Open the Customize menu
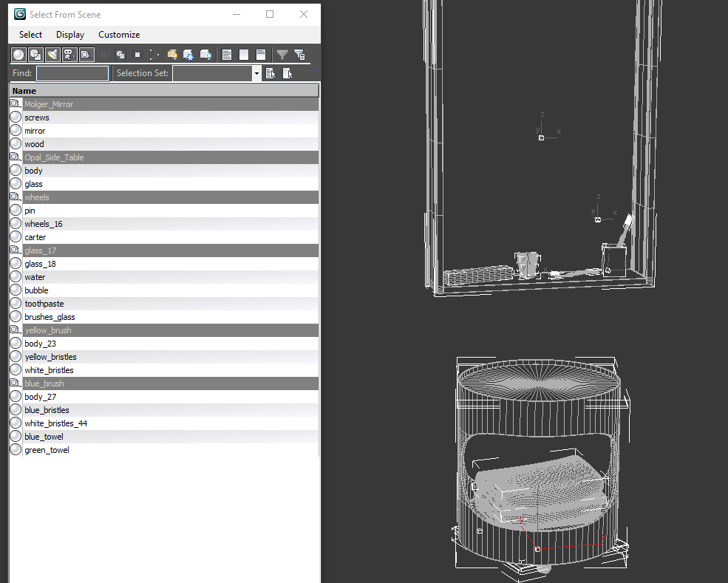 (x=119, y=34)
